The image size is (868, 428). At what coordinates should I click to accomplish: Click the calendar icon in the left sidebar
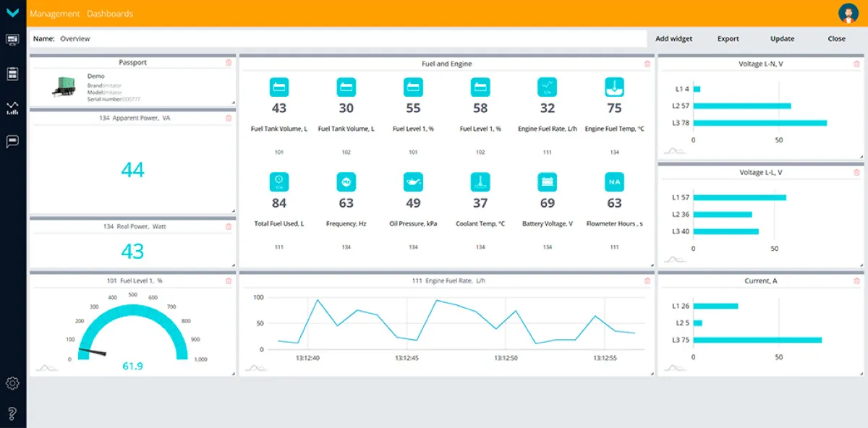pos(12,74)
